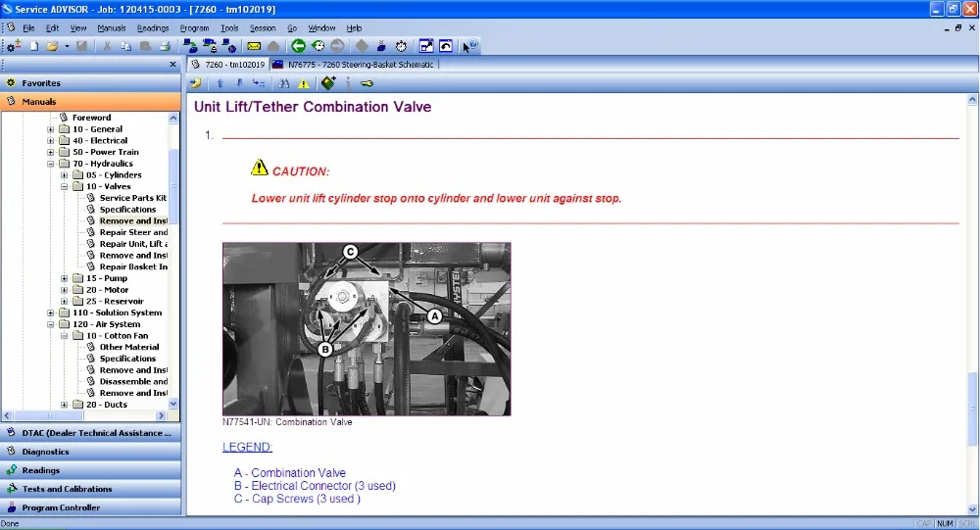The width and height of the screenshot is (980, 530).
Task: Switch to N76775 Steering-Basket Schematic tab
Action: pyautogui.click(x=354, y=65)
